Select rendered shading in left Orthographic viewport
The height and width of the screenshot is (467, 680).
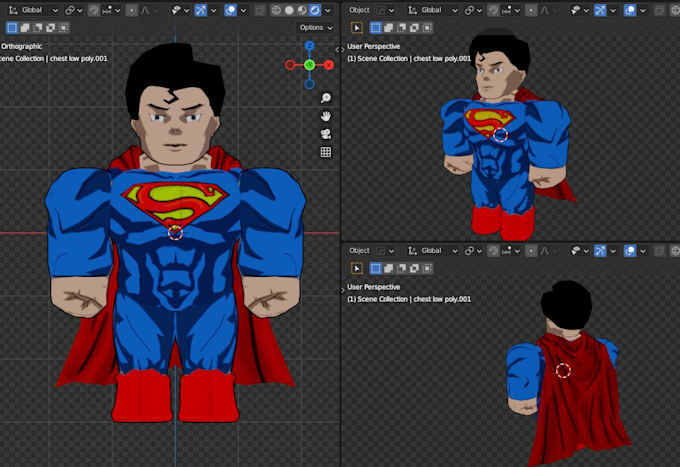(x=315, y=10)
